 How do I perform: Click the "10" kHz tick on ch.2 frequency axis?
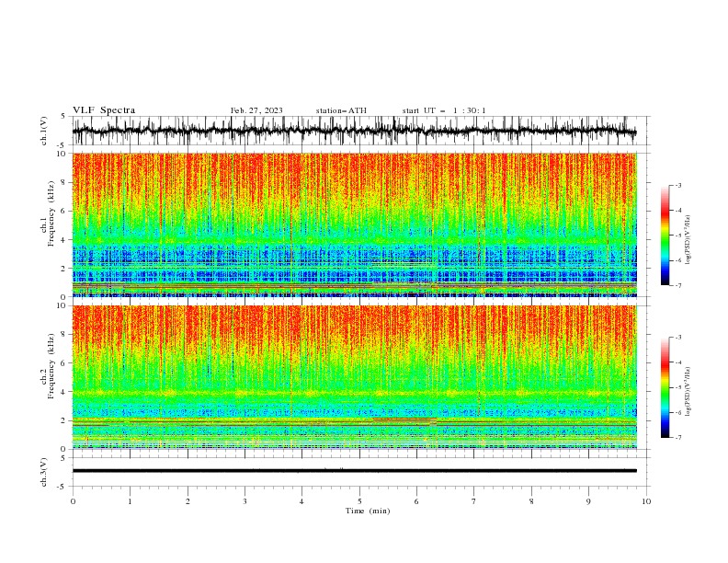click(x=62, y=305)
